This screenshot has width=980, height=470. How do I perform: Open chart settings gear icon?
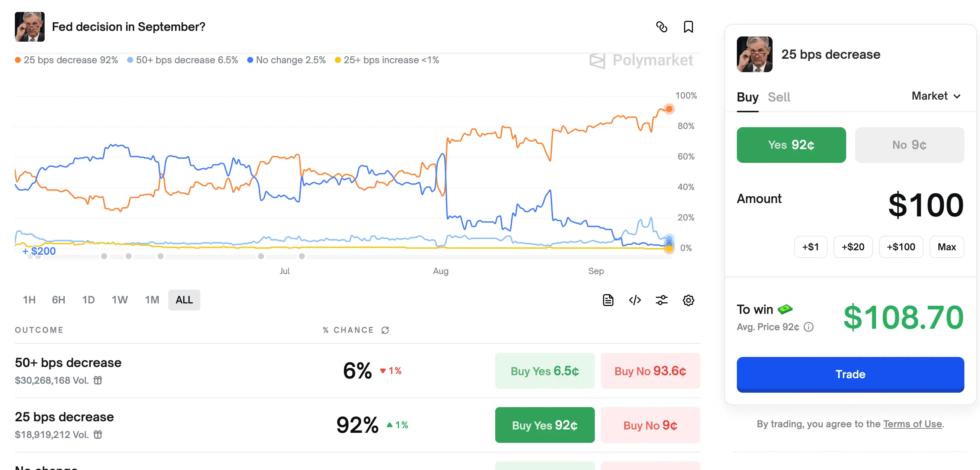688,300
